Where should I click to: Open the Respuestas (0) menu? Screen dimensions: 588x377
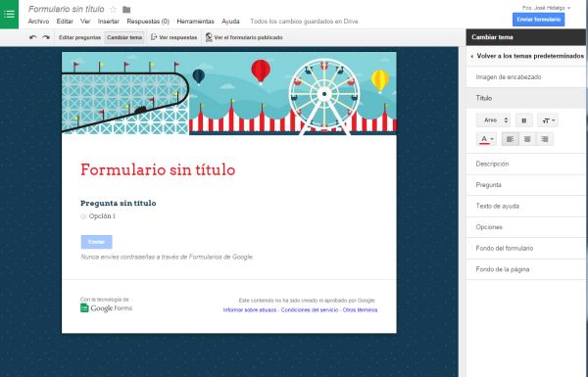(x=148, y=22)
